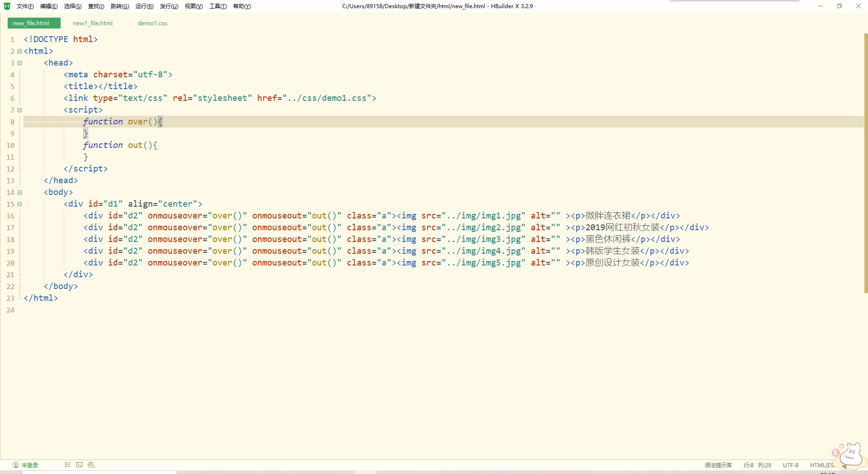Open the 文件(F) menu

[25, 6]
